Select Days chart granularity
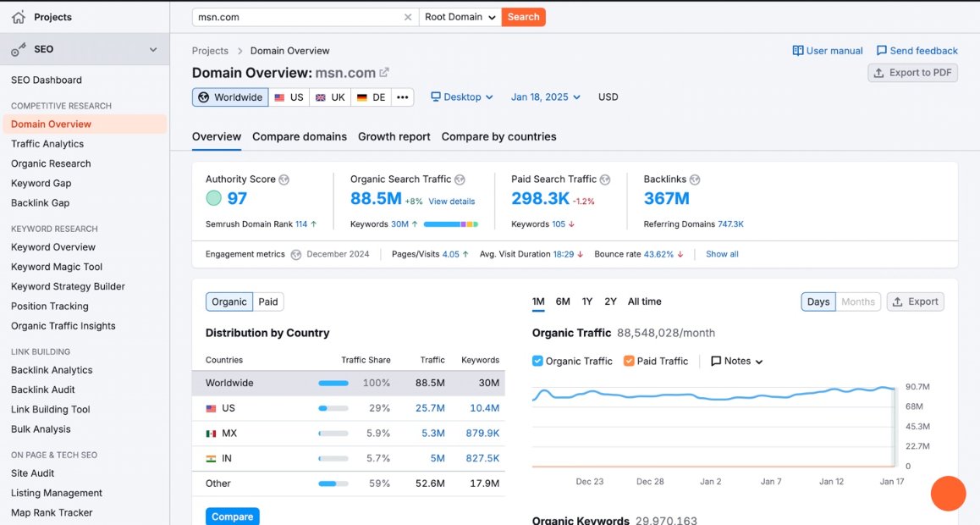The image size is (980, 525). 818,301
